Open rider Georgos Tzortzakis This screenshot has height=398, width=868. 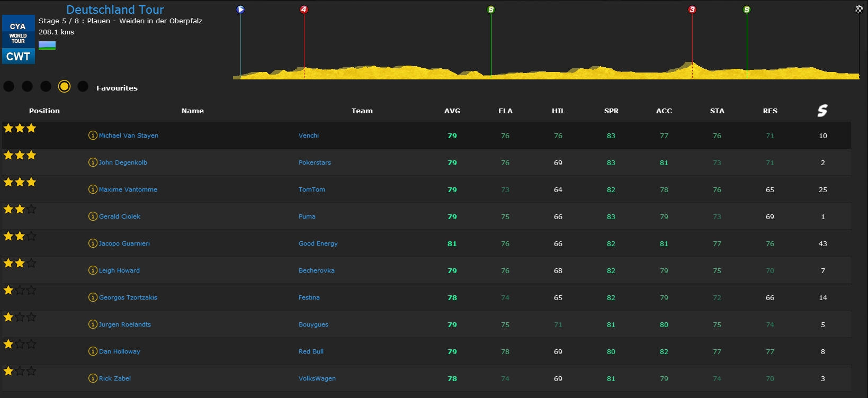[x=128, y=297]
